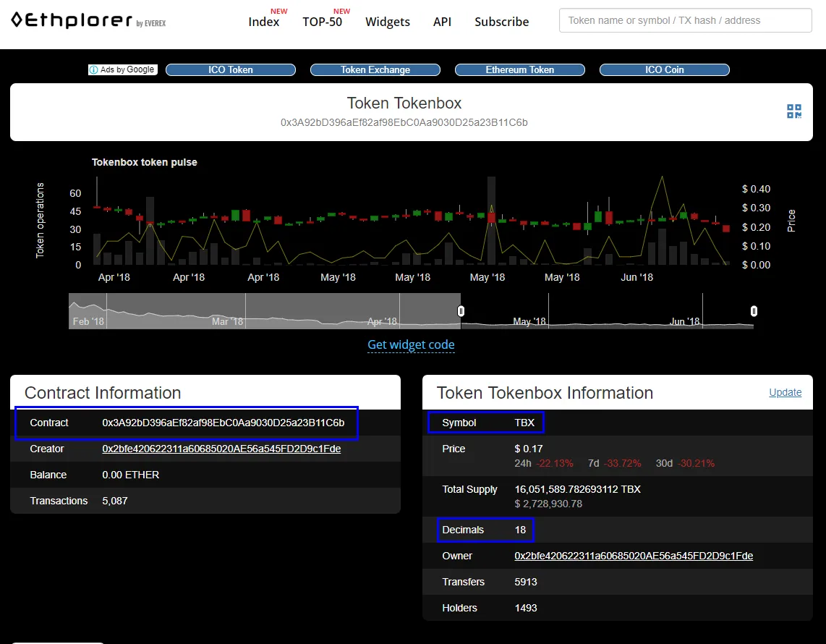The height and width of the screenshot is (644, 826).
Task: Click the Mar '18 area in range navigator
Action: 227,321
